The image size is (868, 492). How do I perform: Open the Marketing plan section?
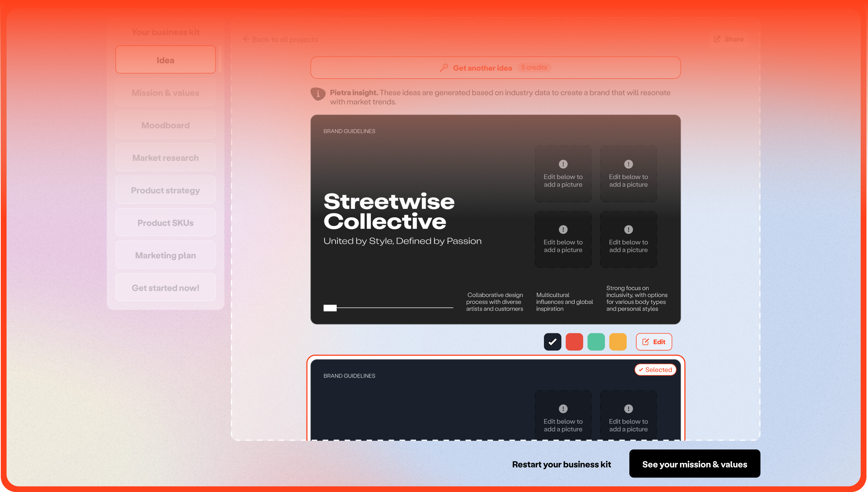pos(165,255)
